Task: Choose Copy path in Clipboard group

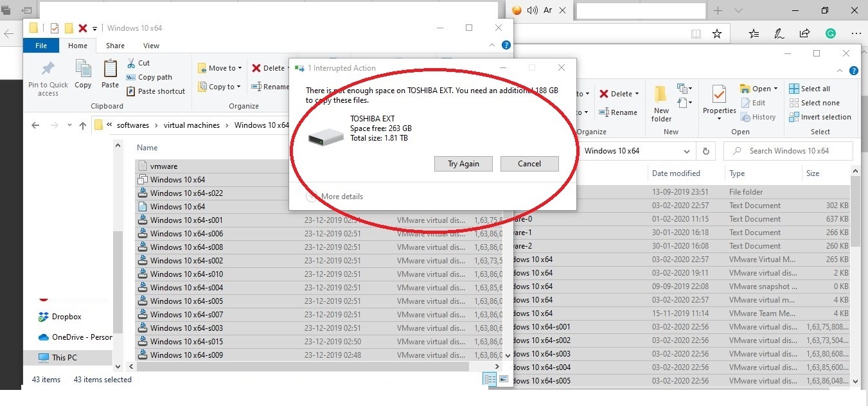Action: pos(149,77)
